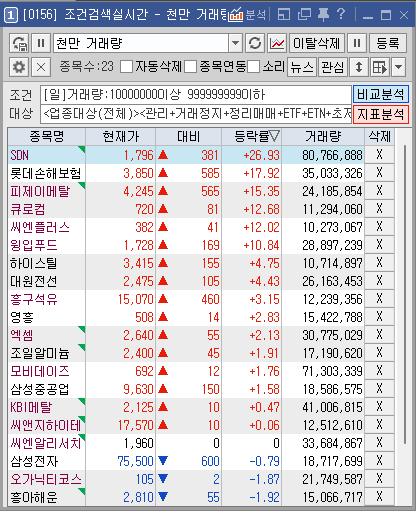
Task: Click the up-down arrow expand icon
Action: point(359,67)
